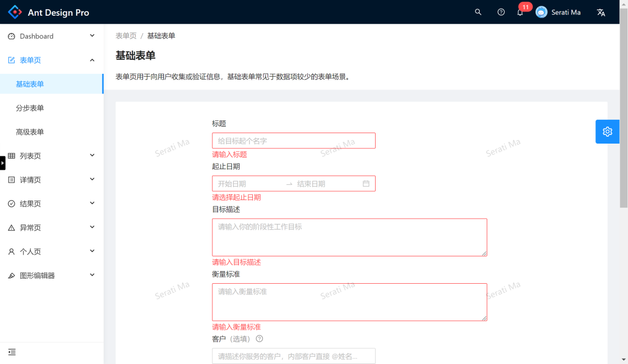Collapse the sidebar using bottom menu-fold icon
This screenshot has height=364, width=628.
(x=12, y=352)
